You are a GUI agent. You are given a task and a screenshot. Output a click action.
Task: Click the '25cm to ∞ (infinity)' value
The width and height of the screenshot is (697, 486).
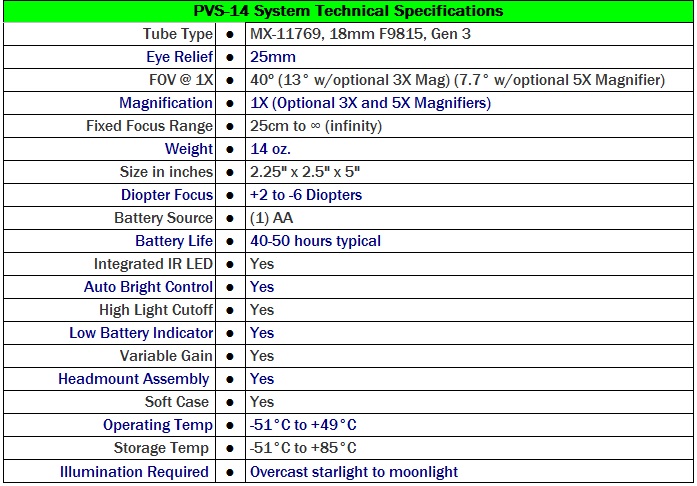pos(316,126)
